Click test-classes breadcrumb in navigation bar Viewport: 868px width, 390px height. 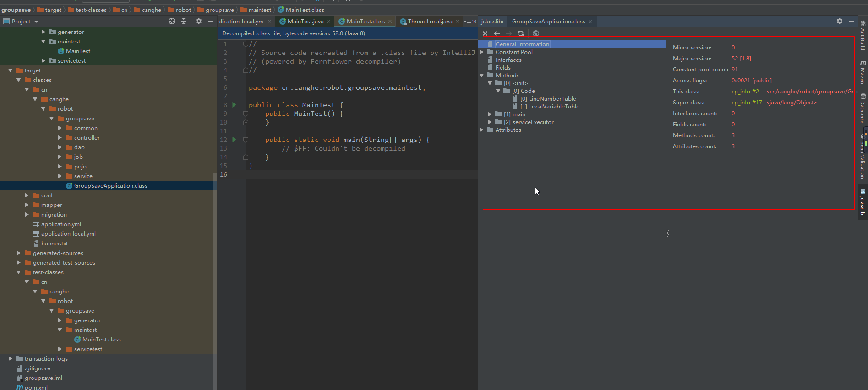[91, 10]
